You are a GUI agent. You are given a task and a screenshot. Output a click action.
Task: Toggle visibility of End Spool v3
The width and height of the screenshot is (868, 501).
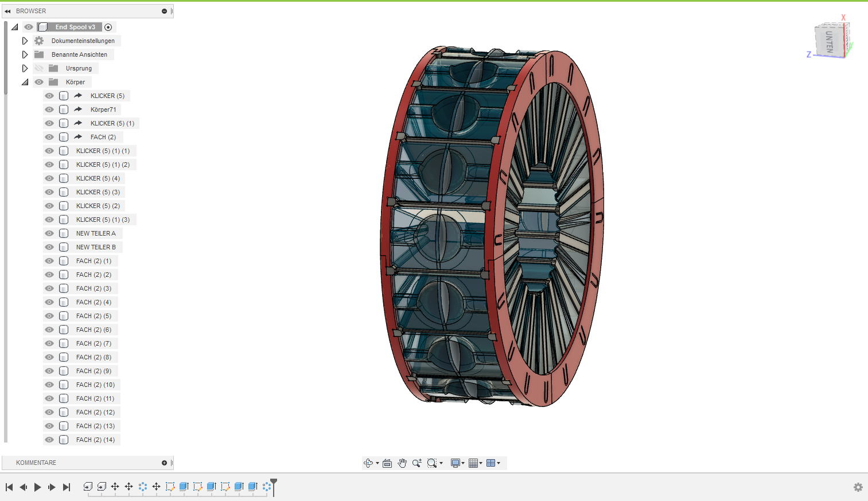pos(29,27)
